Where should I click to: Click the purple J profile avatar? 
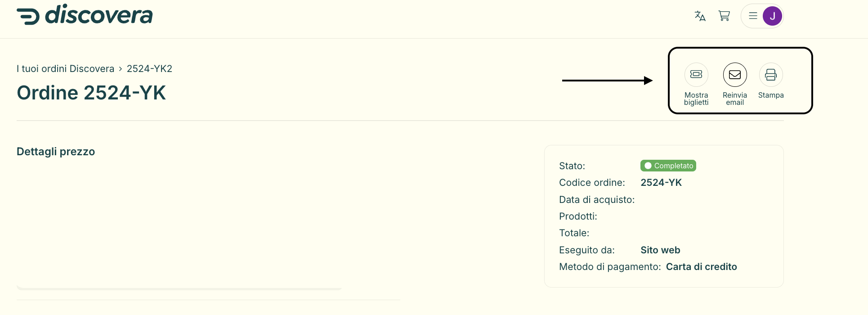click(x=773, y=16)
